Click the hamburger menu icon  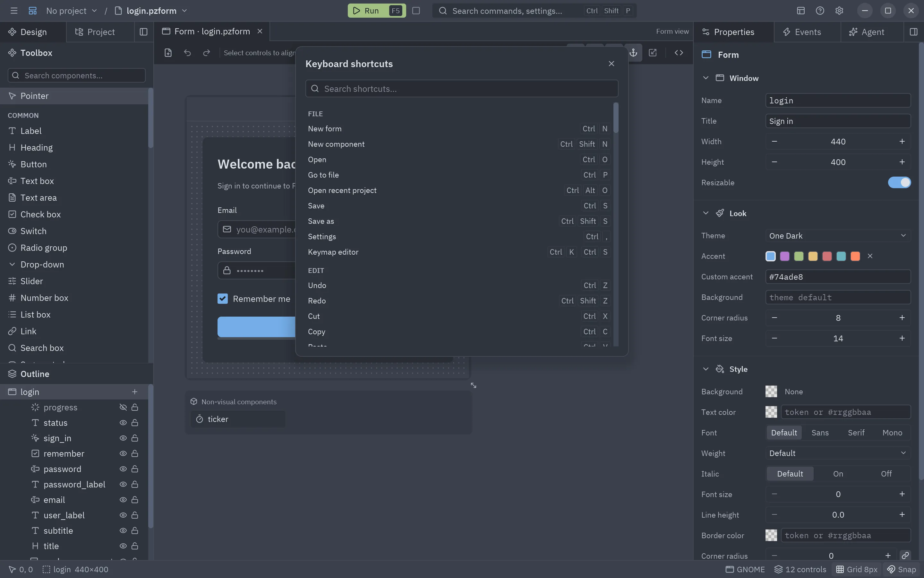pos(14,11)
